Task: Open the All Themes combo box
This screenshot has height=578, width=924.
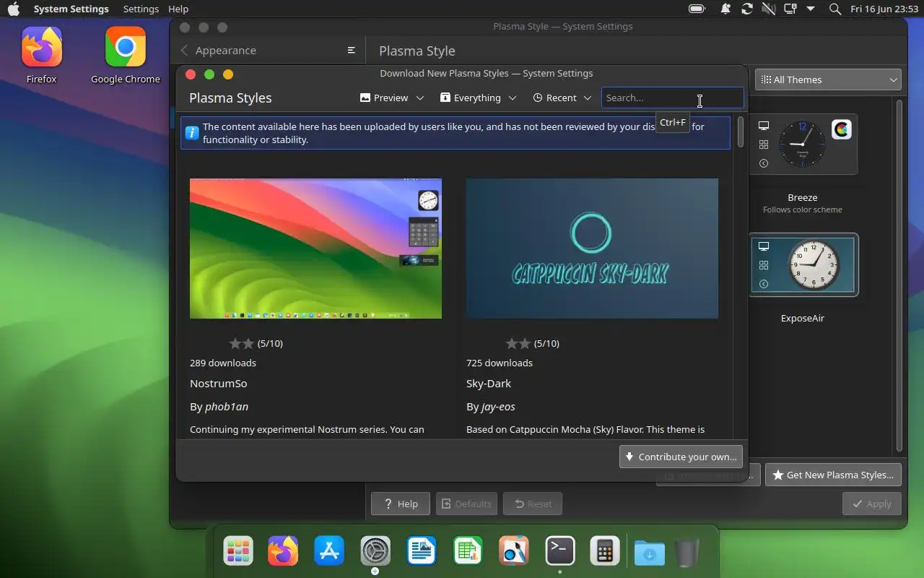Action: pyautogui.click(x=829, y=79)
